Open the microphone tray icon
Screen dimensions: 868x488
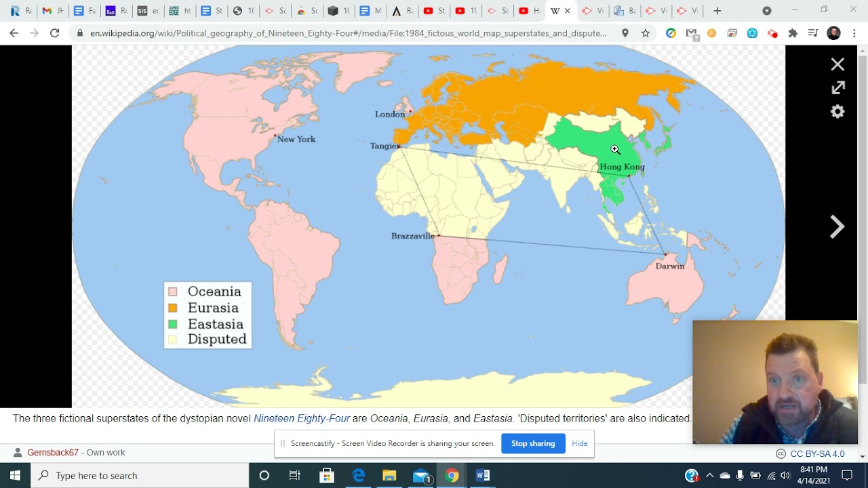[x=740, y=475]
